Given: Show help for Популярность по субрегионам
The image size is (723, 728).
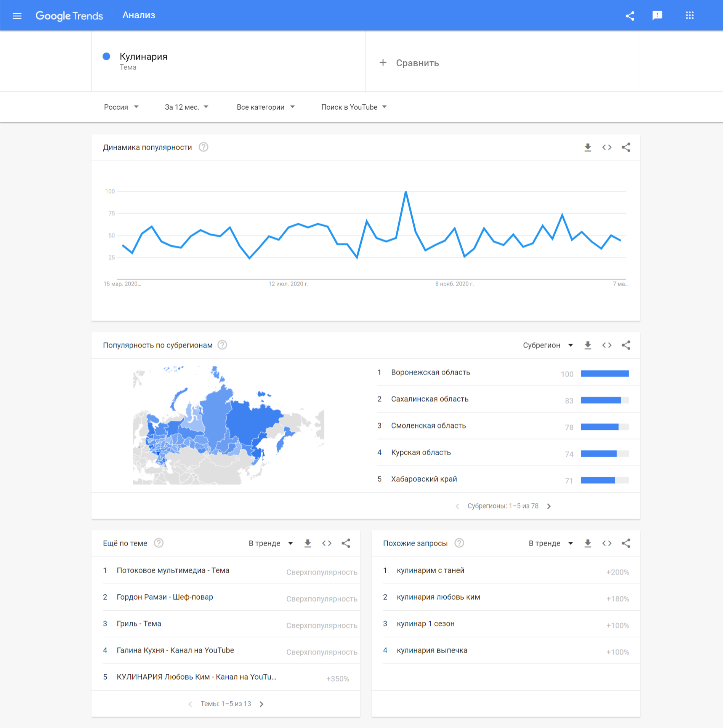Looking at the screenshot, I should pyautogui.click(x=222, y=345).
